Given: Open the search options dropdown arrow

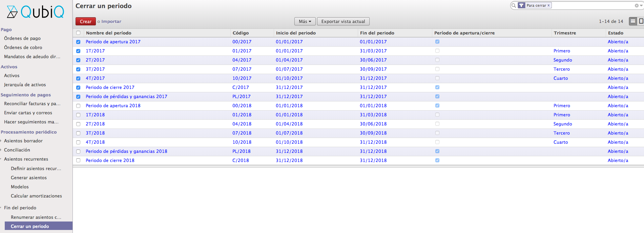Looking at the screenshot, I should (641, 5).
